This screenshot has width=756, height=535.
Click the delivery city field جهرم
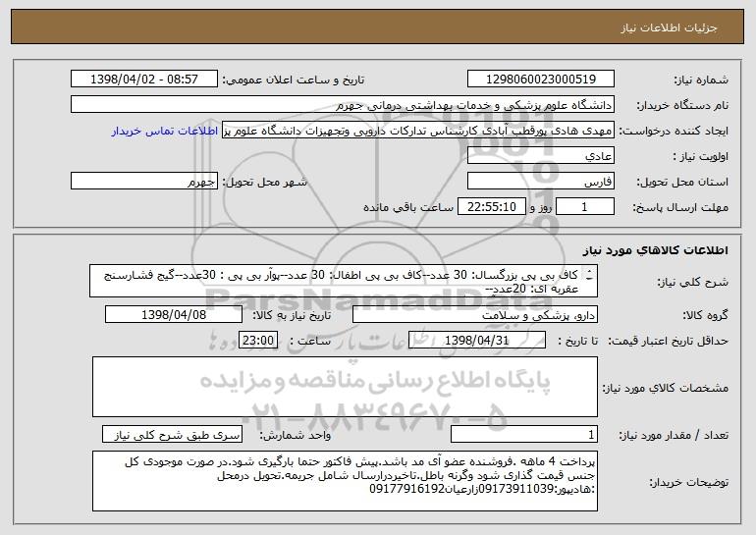[x=144, y=182]
